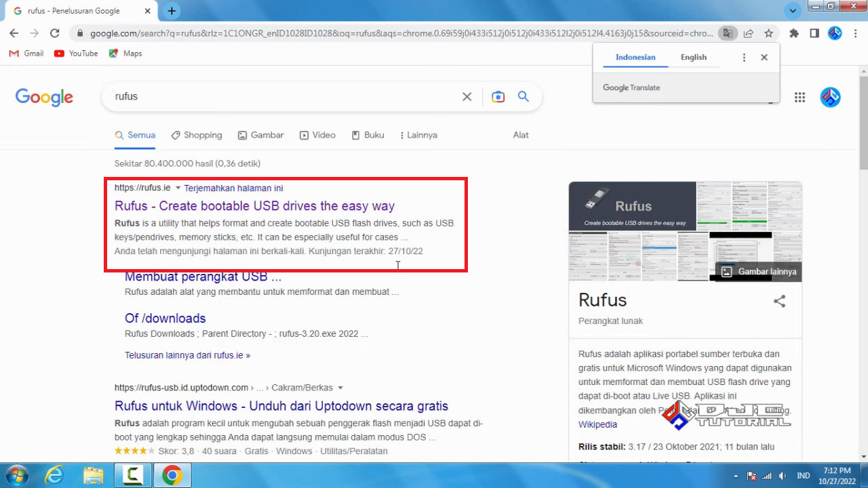
Task: Open the Chrome extensions puzzle icon
Action: (794, 33)
